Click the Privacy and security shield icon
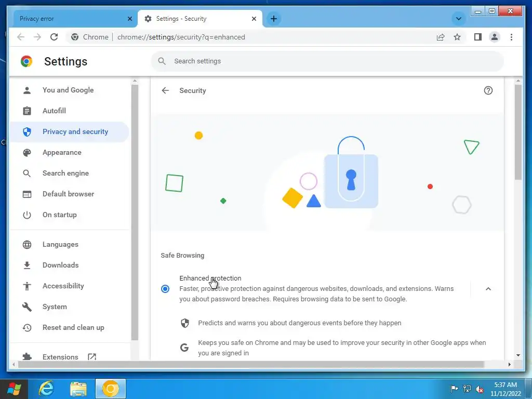Viewport: 532px width, 399px height. [27, 131]
